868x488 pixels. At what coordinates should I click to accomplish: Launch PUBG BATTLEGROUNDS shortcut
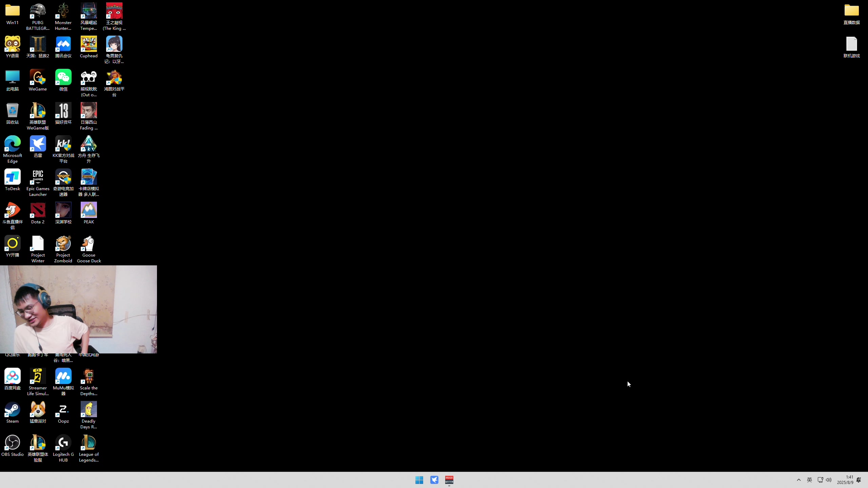coord(38,17)
